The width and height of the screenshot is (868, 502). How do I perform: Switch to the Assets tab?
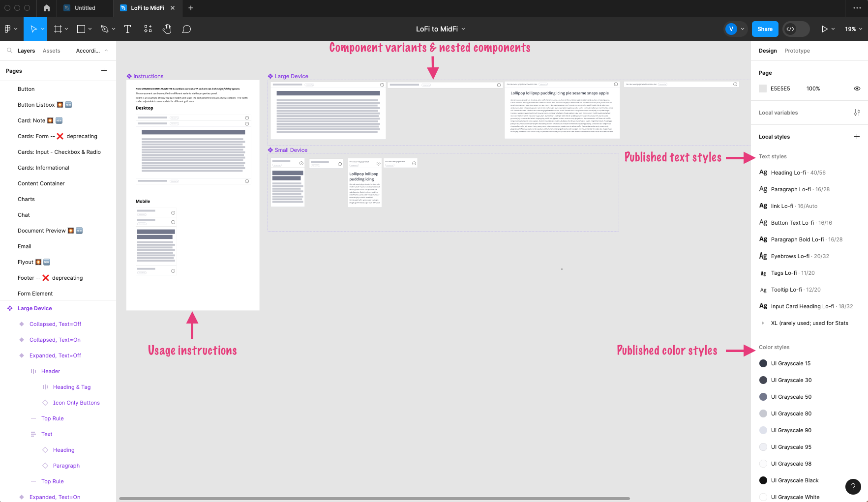[x=51, y=51]
